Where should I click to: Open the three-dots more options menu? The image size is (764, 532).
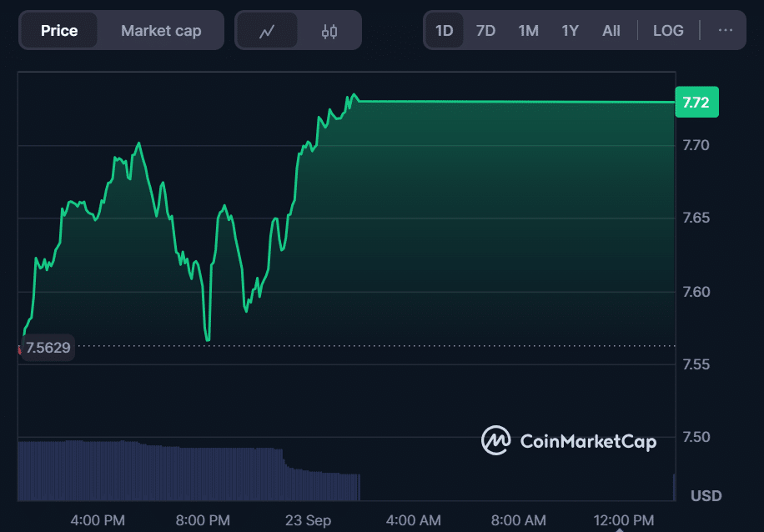coord(725,31)
